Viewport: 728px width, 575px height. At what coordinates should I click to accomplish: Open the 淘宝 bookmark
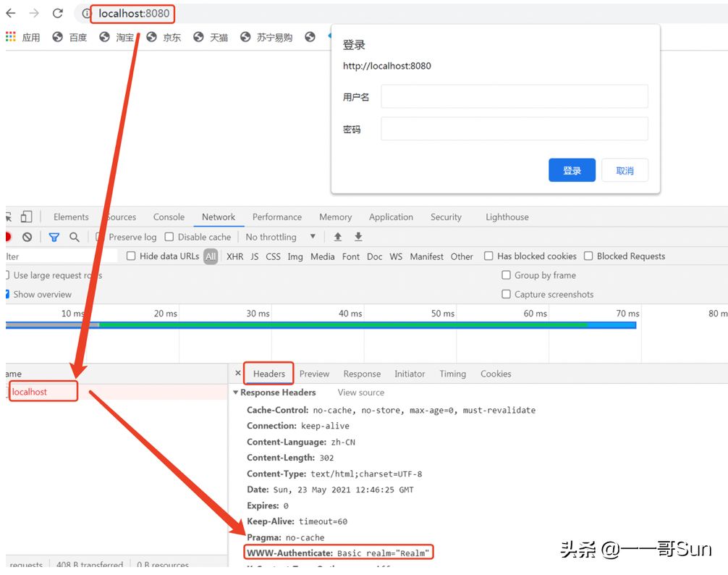(117, 37)
